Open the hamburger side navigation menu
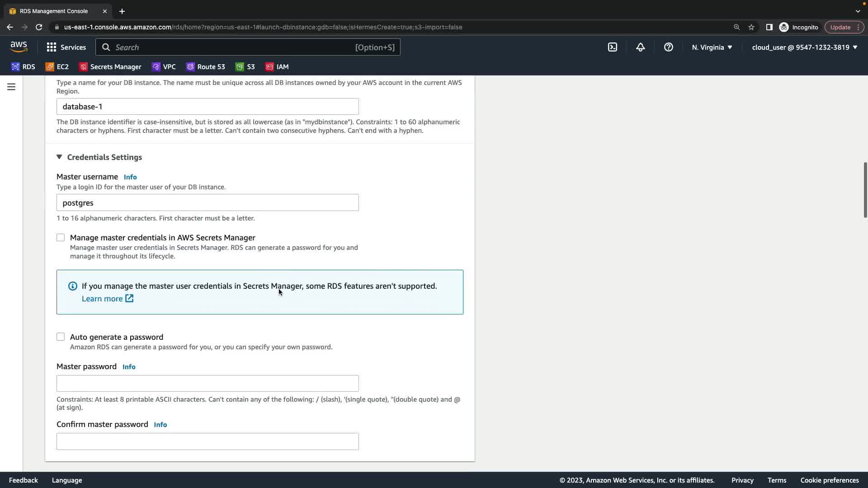Screen dimensions: 868x488 pyautogui.click(x=11, y=87)
